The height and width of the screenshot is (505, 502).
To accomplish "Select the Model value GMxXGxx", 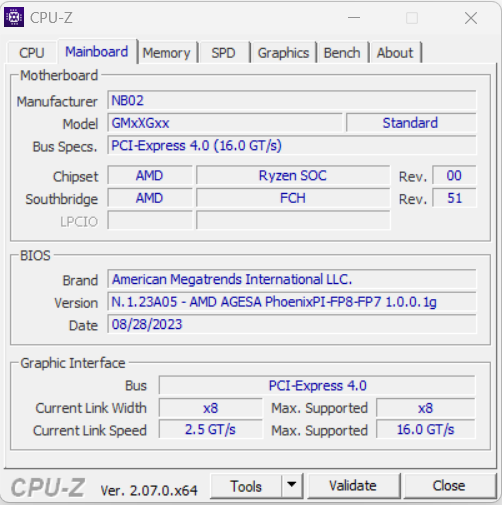I will pyautogui.click(x=225, y=123).
